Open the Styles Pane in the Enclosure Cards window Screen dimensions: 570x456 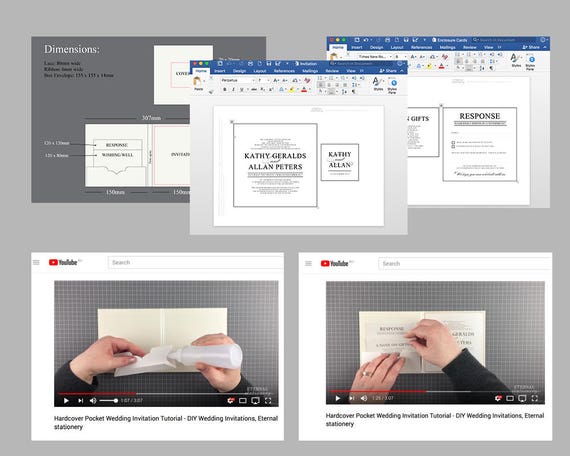[x=531, y=63]
